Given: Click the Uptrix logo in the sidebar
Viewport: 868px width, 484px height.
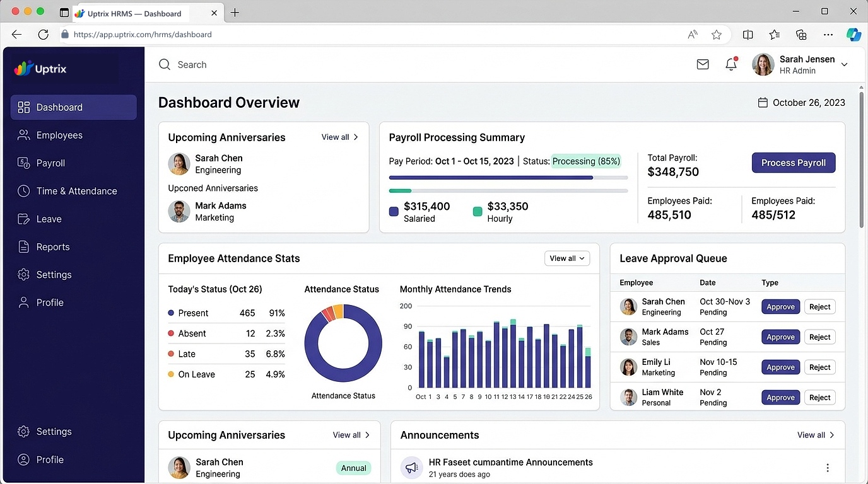Looking at the screenshot, I should coord(40,69).
